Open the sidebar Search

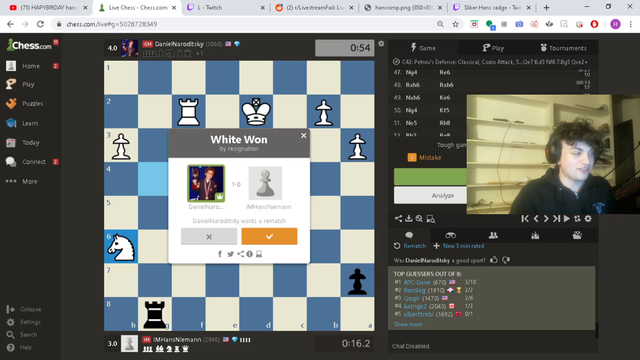coord(22,335)
